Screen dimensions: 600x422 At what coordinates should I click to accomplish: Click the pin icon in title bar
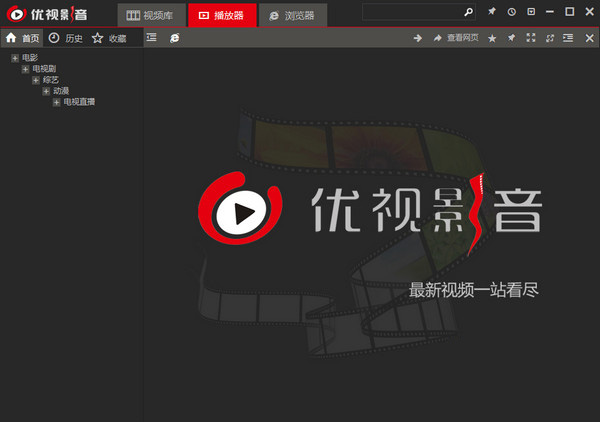tap(492, 11)
